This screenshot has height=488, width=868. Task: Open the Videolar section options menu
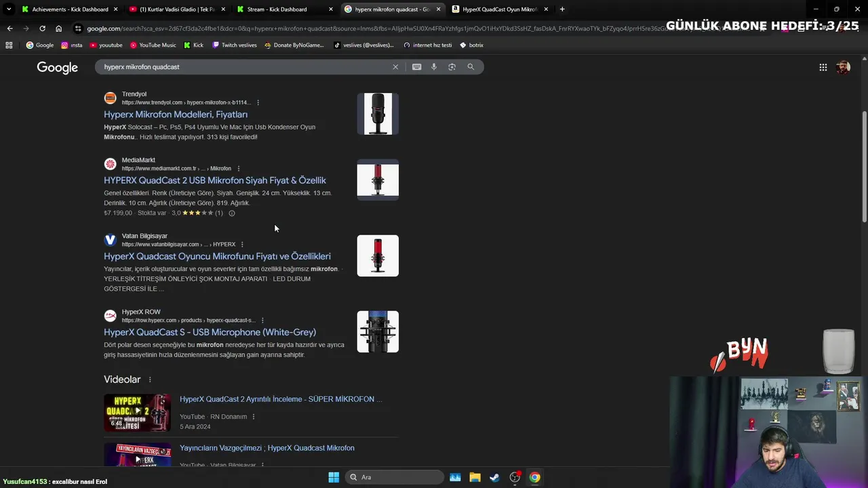pyautogui.click(x=150, y=380)
